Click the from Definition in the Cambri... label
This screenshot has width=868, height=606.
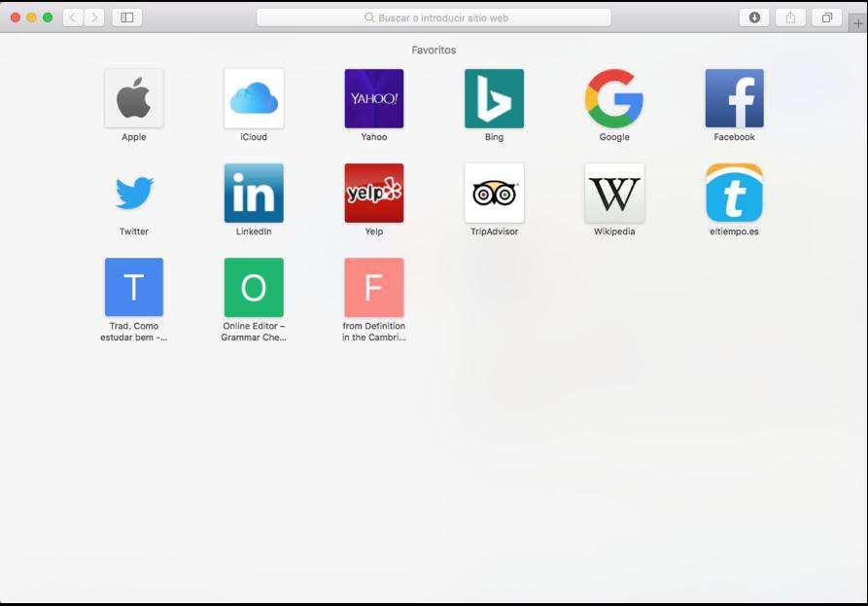pyautogui.click(x=374, y=332)
